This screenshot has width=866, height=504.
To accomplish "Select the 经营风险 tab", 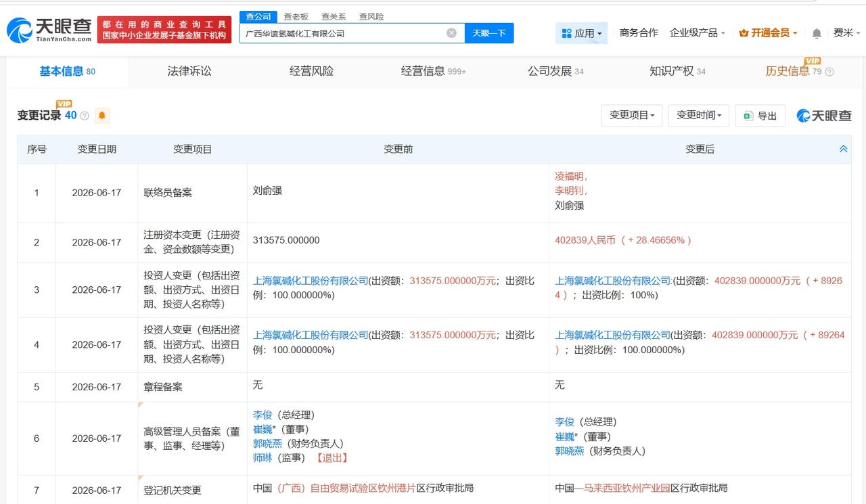I will pos(311,71).
